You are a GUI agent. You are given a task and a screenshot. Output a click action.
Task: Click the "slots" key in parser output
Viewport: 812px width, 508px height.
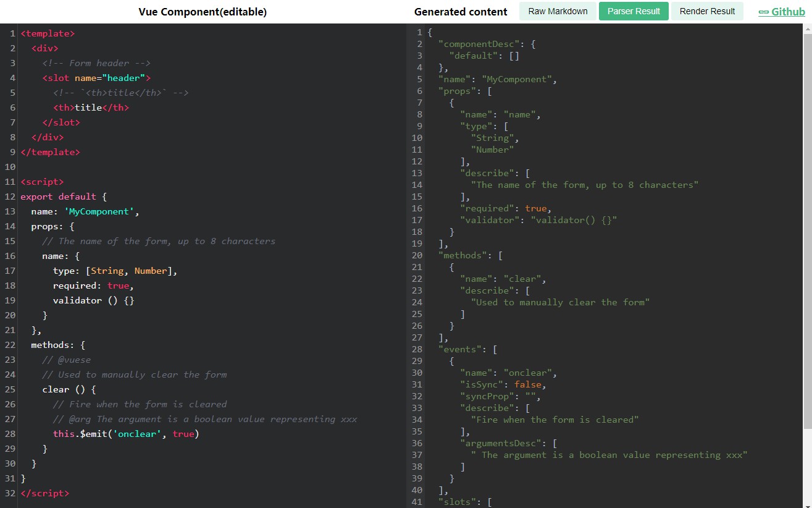pos(455,502)
